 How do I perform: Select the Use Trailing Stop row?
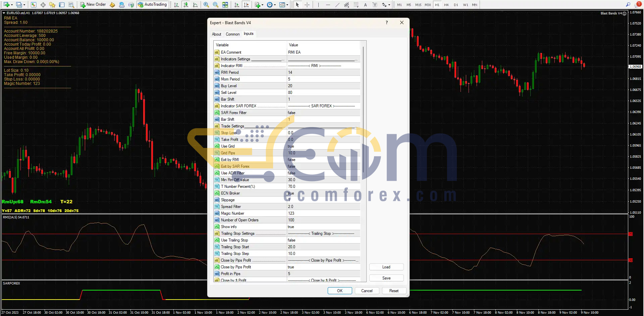287,240
